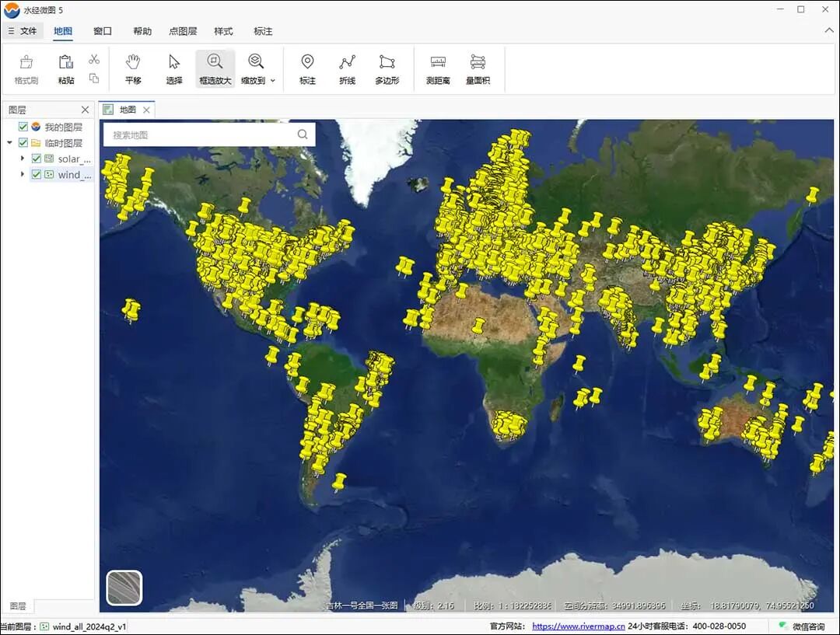
Task: Click the 400-028-0050 phone number text
Action: pyautogui.click(x=719, y=626)
